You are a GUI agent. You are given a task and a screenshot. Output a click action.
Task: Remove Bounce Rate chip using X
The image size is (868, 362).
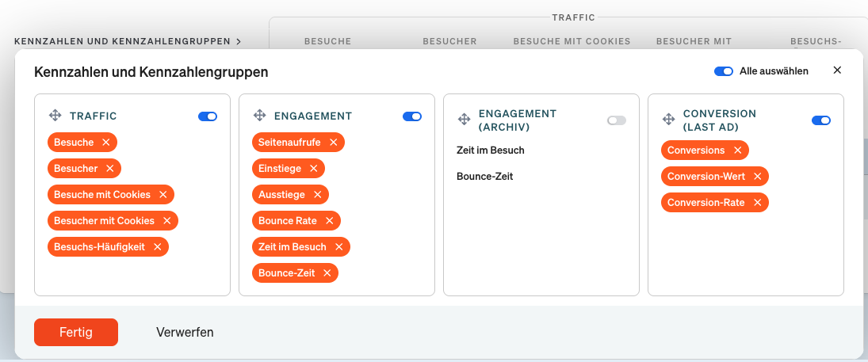point(330,221)
